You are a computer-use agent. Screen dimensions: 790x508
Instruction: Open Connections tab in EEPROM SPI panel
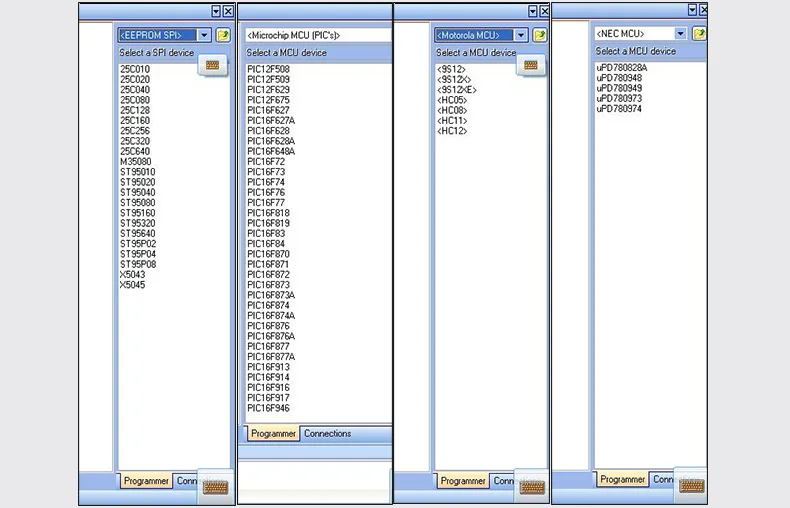(x=186, y=481)
